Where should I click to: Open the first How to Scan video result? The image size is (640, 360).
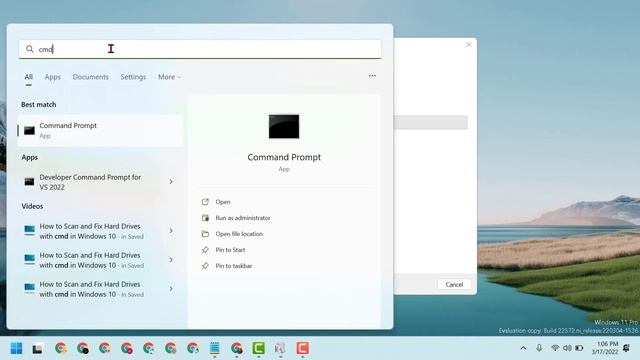pos(92,231)
